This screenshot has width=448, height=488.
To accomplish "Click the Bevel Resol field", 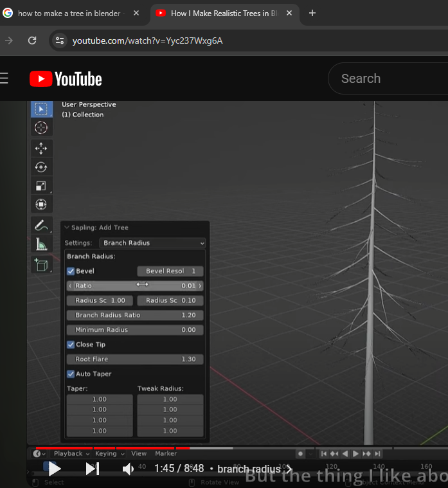I will click(170, 271).
